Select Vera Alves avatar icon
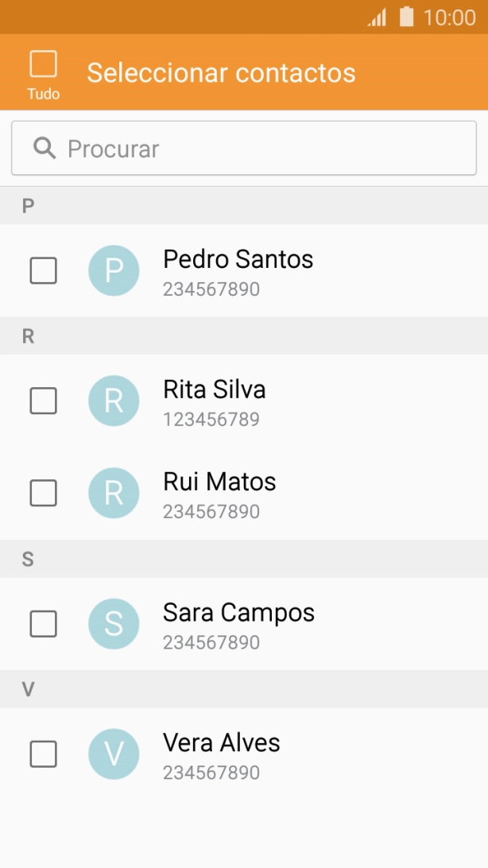The height and width of the screenshot is (868, 488). pos(114,754)
